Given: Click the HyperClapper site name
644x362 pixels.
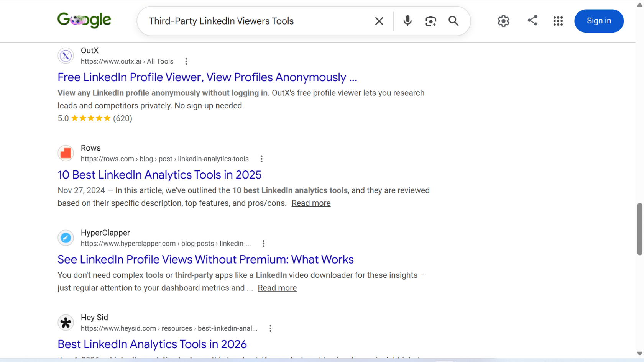Looking at the screenshot, I should pos(105,233).
